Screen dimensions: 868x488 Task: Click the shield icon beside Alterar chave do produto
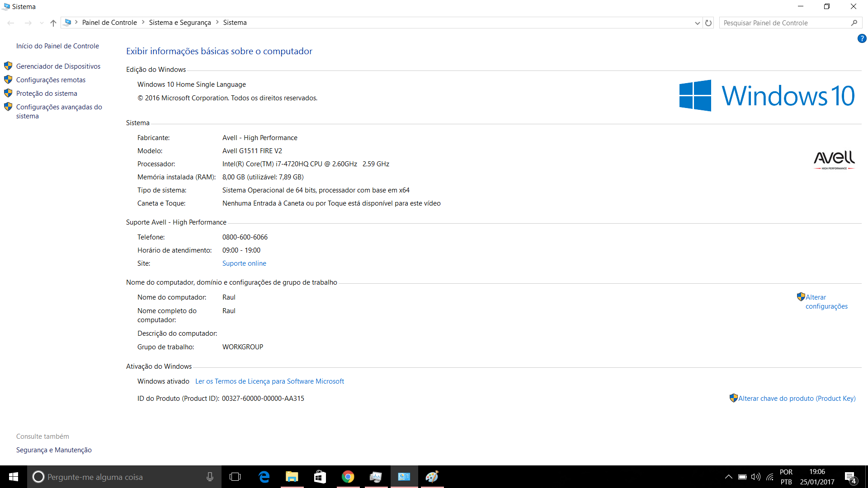pos(734,398)
